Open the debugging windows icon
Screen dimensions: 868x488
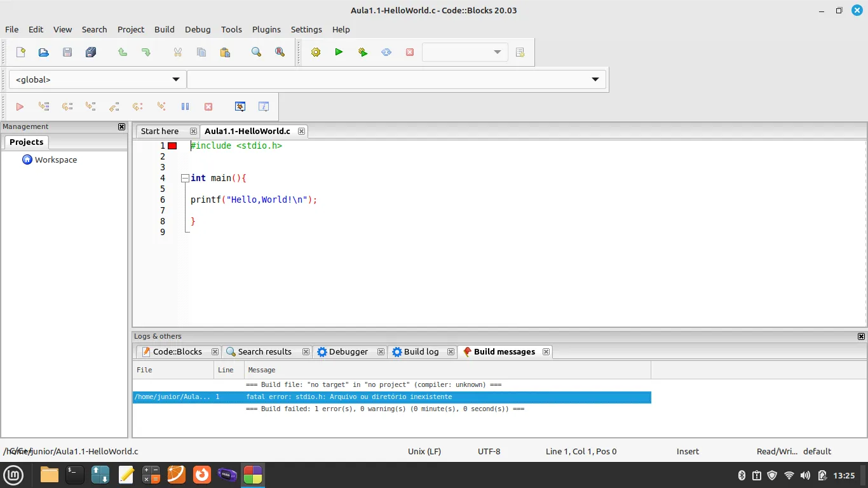pos(240,107)
